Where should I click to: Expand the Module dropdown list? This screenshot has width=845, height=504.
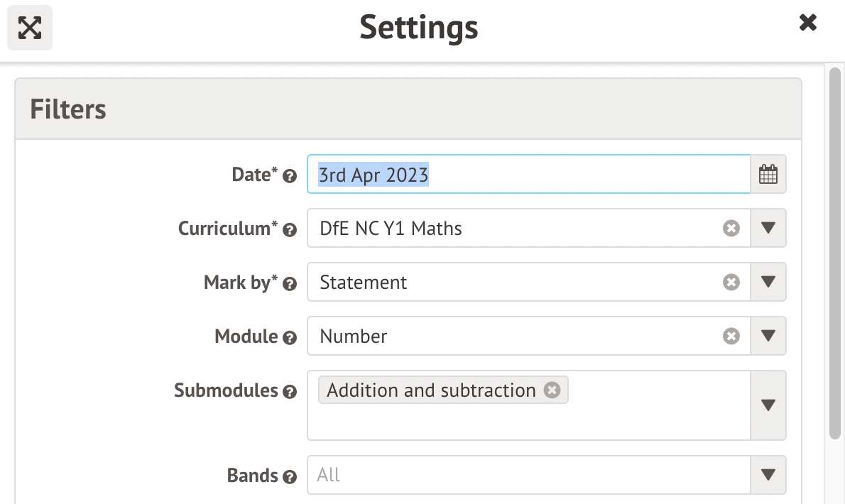coord(768,336)
